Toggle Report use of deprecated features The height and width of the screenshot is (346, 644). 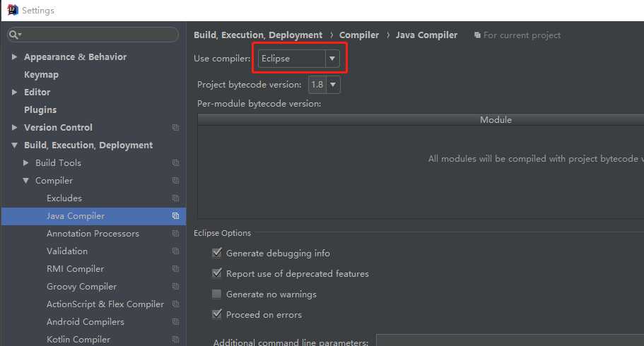pyautogui.click(x=217, y=273)
